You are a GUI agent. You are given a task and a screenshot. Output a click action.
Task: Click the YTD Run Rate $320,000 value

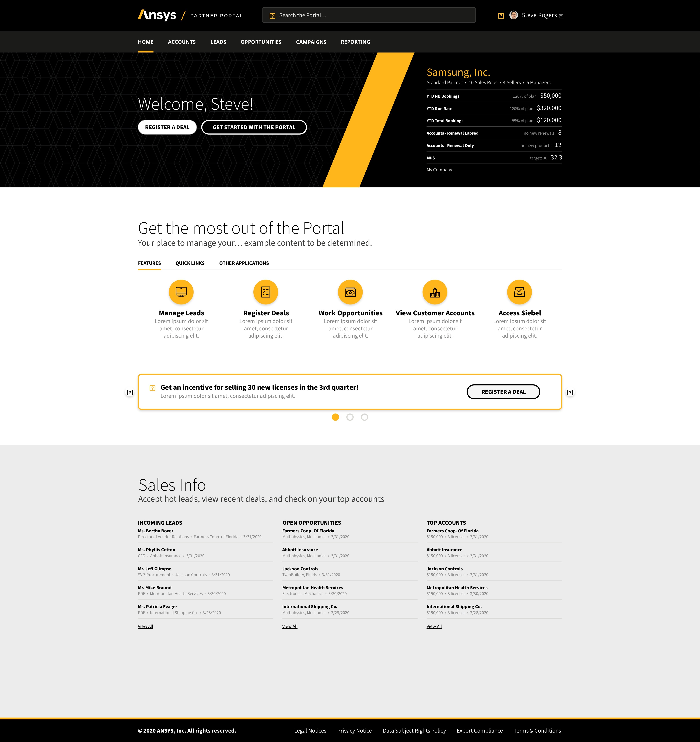coord(549,108)
